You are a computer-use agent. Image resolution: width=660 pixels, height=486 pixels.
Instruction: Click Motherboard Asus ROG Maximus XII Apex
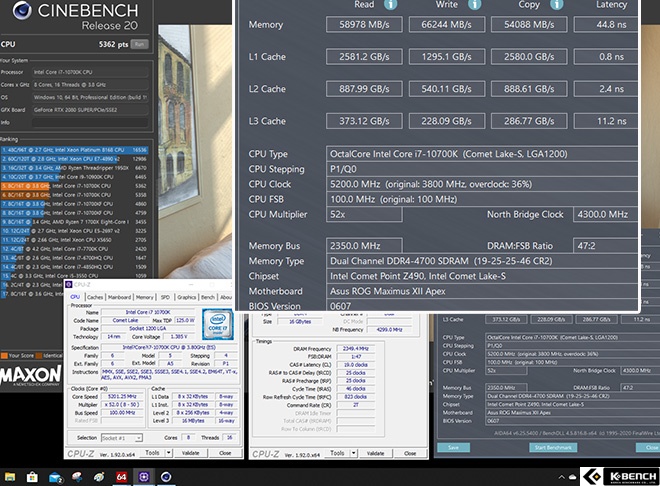point(482,291)
